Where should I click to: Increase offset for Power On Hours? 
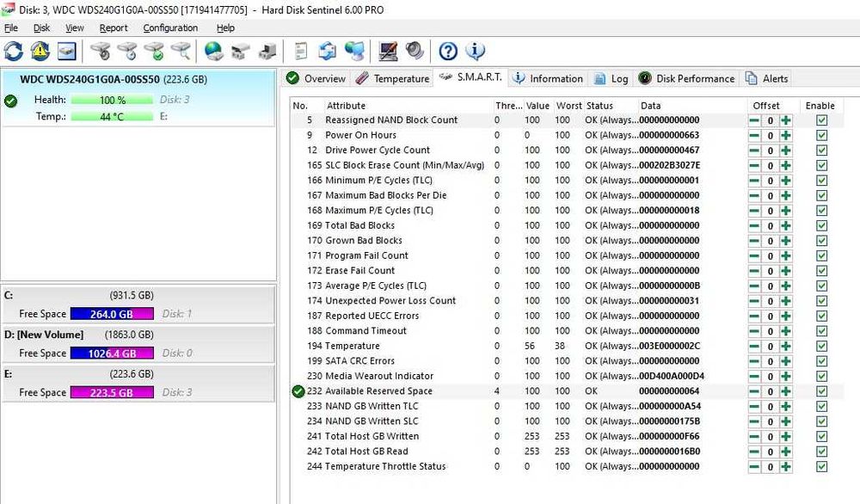tap(786, 135)
